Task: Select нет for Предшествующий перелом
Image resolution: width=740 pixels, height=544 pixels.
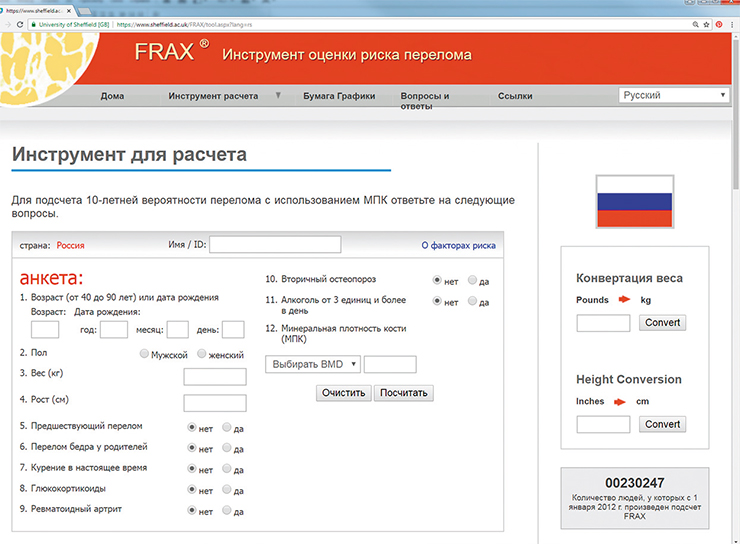Action: [x=192, y=427]
